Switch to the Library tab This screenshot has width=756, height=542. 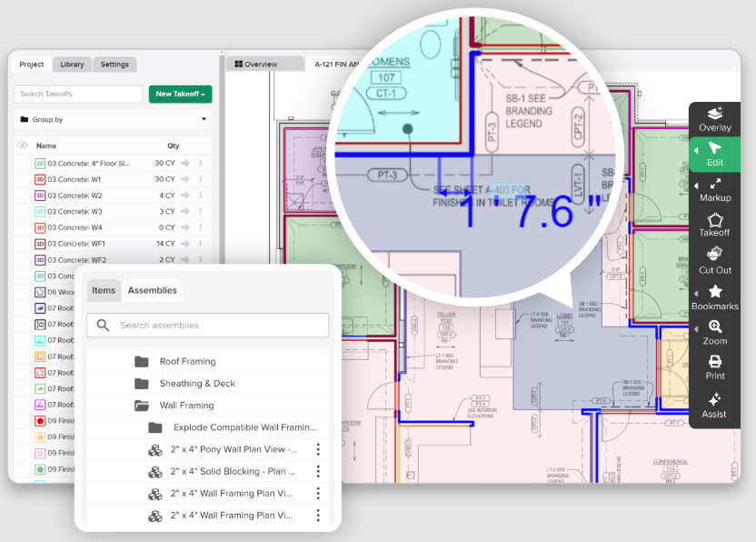[72, 65]
